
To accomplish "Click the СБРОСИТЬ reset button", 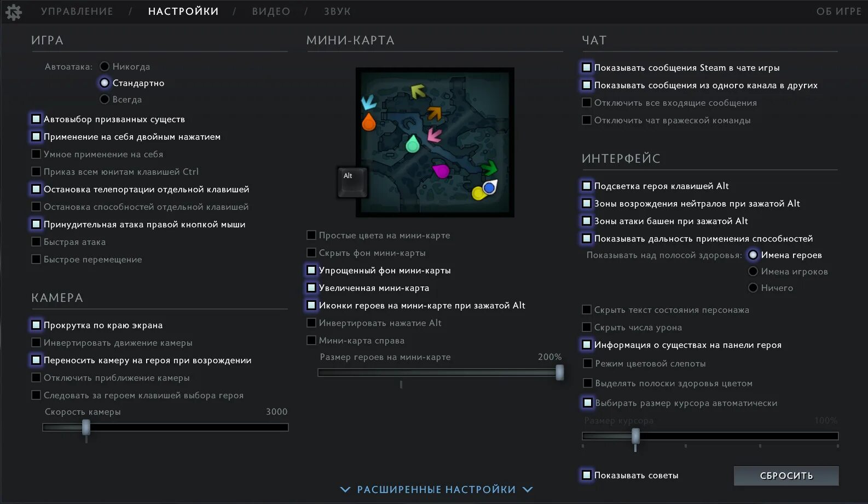I will tap(786, 476).
